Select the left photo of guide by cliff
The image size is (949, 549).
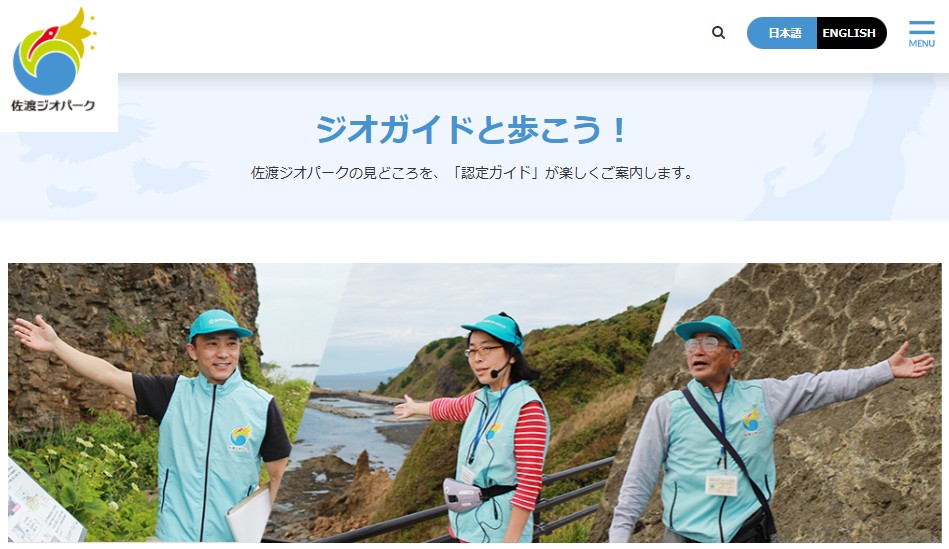157,403
